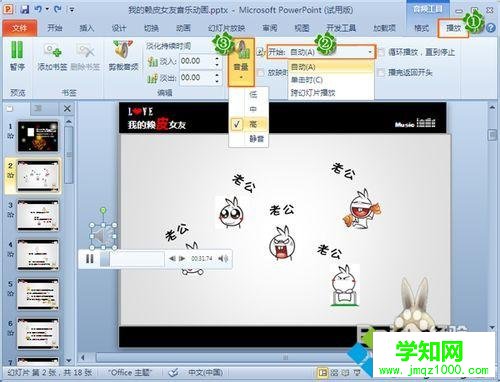Toggle the 播完返回开头 checkbox
Viewport: 500px width, 382px height.
tap(381, 72)
